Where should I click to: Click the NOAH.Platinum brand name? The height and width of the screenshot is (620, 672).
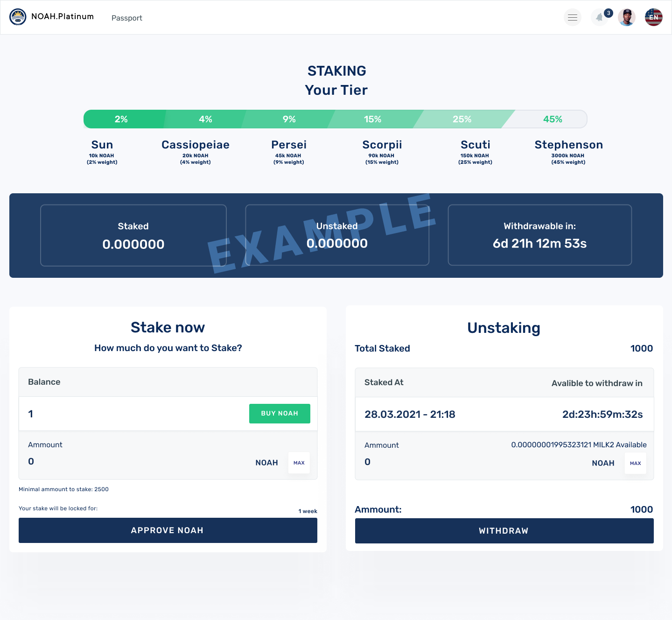[63, 16]
